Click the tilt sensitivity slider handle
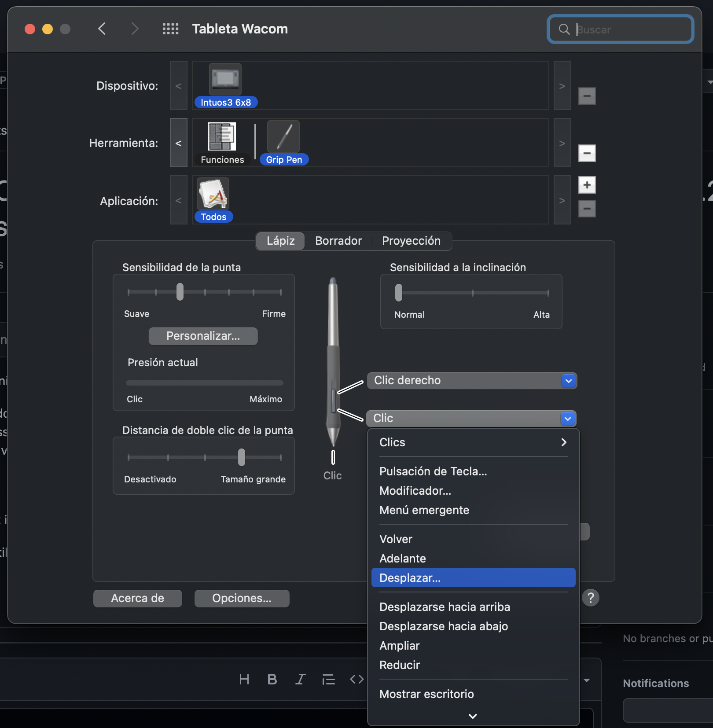713x728 pixels. tap(399, 293)
